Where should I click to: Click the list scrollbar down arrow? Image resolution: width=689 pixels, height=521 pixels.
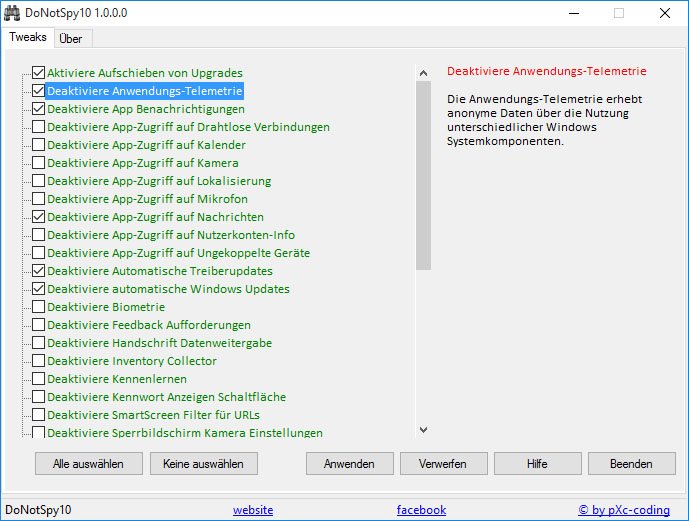coord(424,430)
